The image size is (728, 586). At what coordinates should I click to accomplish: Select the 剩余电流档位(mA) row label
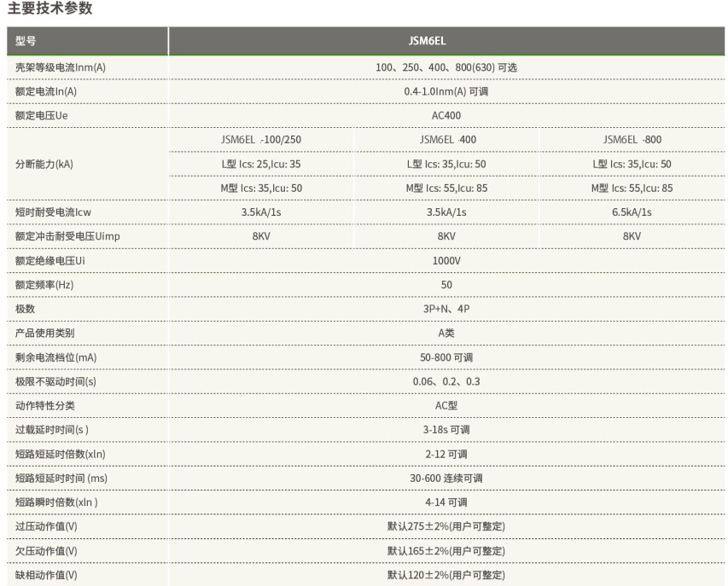pos(56,357)
